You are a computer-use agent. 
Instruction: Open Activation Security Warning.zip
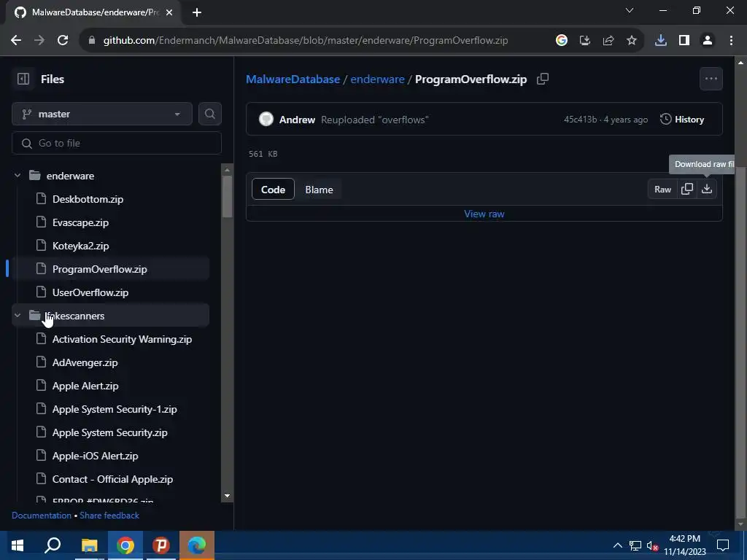(x=122, y=339)
